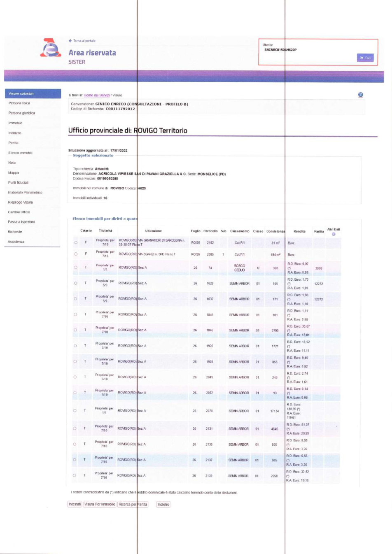Click the Intestati button
The width and height of the screenshot is (392, 554).
click(x=75, y=504)
